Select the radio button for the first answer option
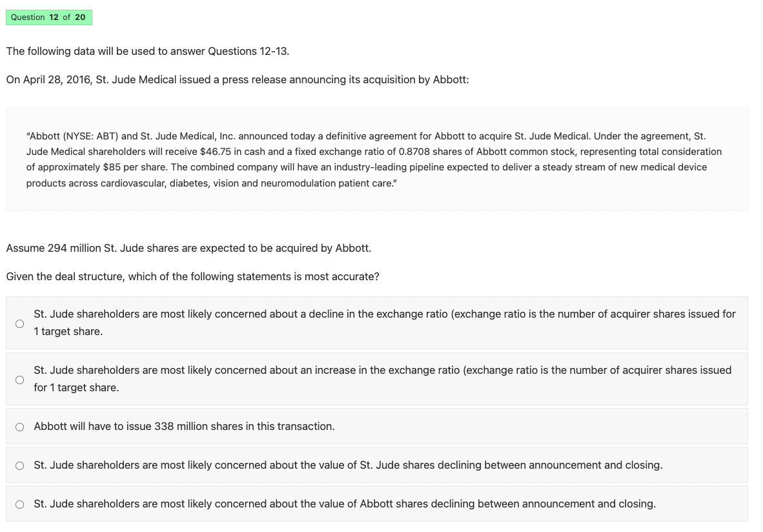 point(19,323)
